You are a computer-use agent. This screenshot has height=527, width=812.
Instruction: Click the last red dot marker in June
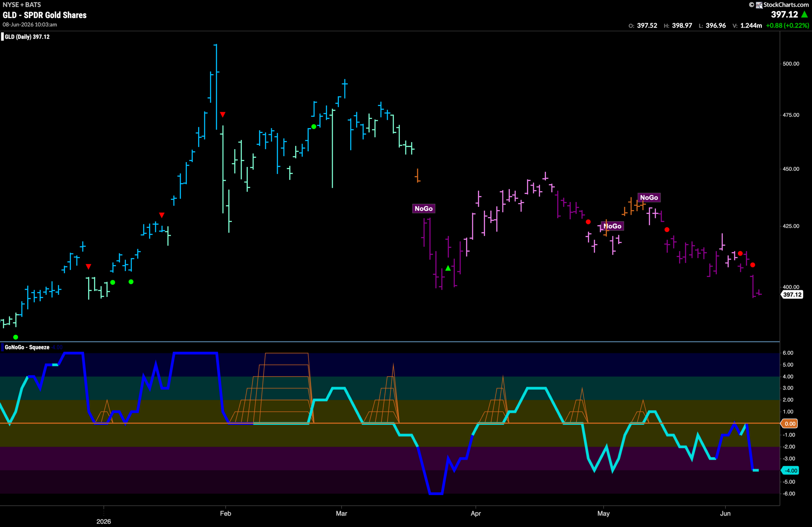click(753, 265)
